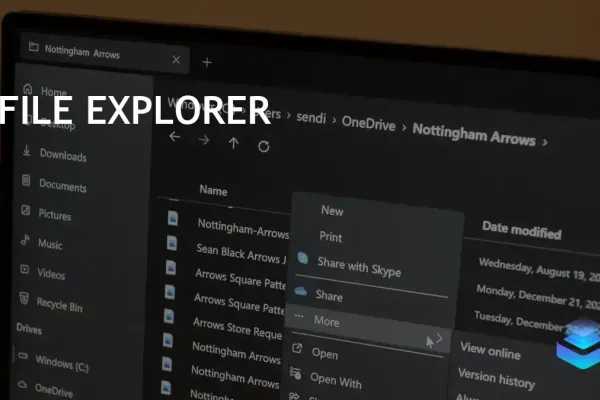Open Videos in the sidebar
The width and height of the screenshot is (600, 400).
coord(51,274)
